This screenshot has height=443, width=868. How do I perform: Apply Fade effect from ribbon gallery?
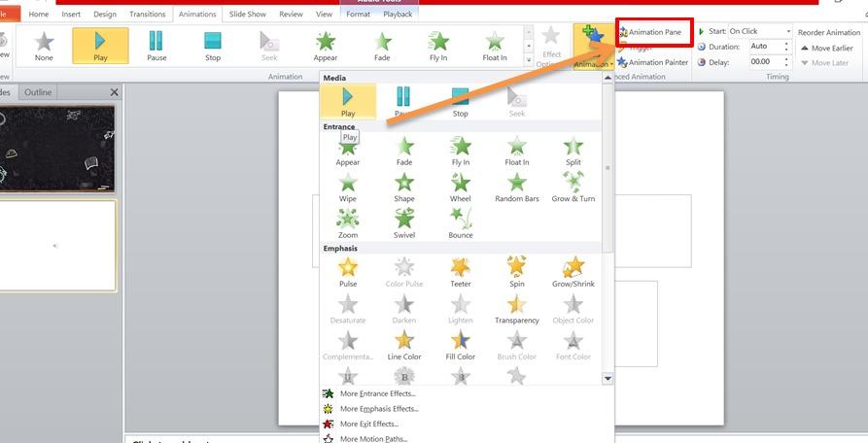click(x=382, y=46)
